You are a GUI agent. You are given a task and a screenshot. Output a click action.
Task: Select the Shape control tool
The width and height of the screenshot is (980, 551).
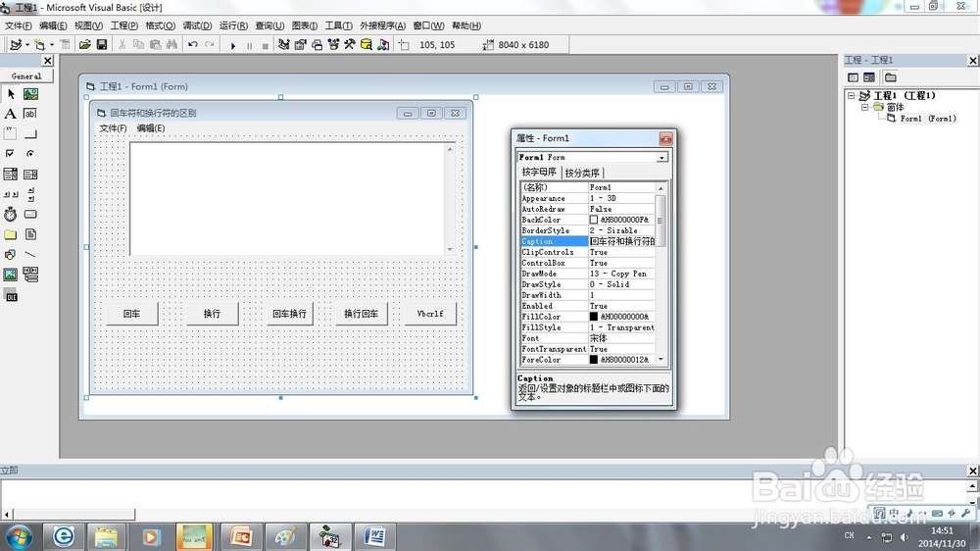click(x=11, y=254)
